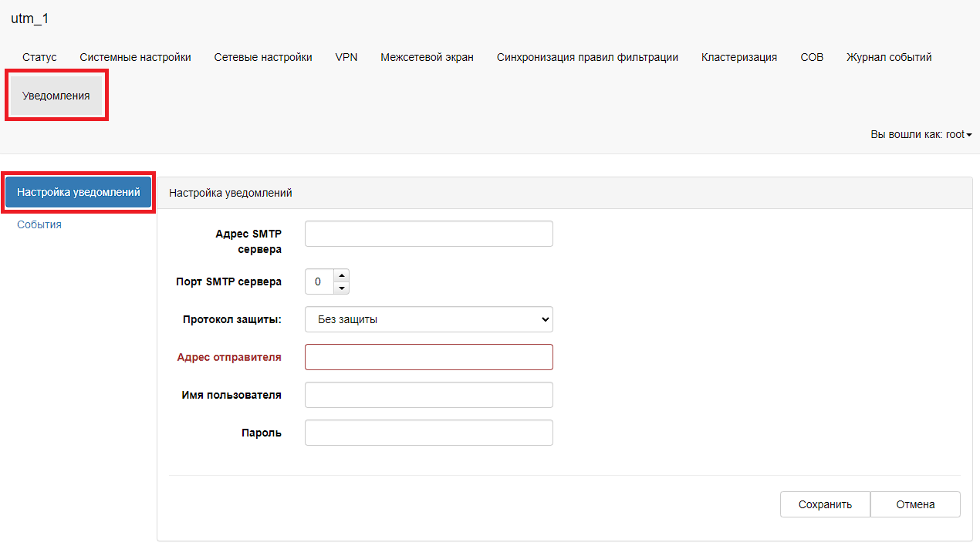Open the Статус tab

(x=39, y=57)
